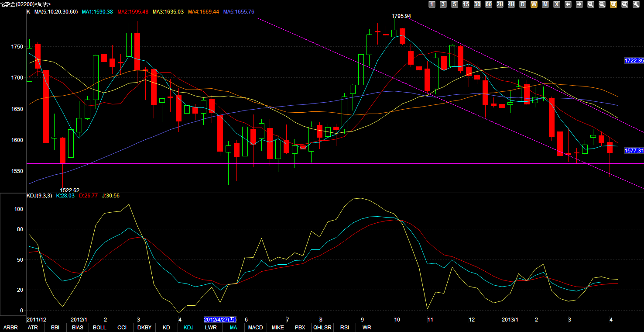Viewport: 644px width, 332px height.
Task: Switch to 2H chart period
Action: tap(500, 4)
